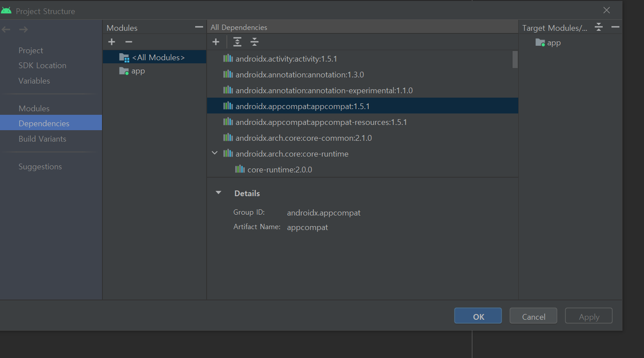The height and width of the screenshot is (358, 644).
Task: Collapse all in Target Modules panel
Action: (x=599, y=27)
